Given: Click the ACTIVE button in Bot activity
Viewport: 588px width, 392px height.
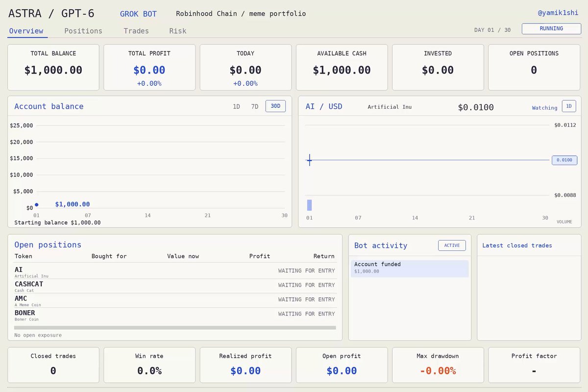Looking at the screenshot, I should (452, 245).
